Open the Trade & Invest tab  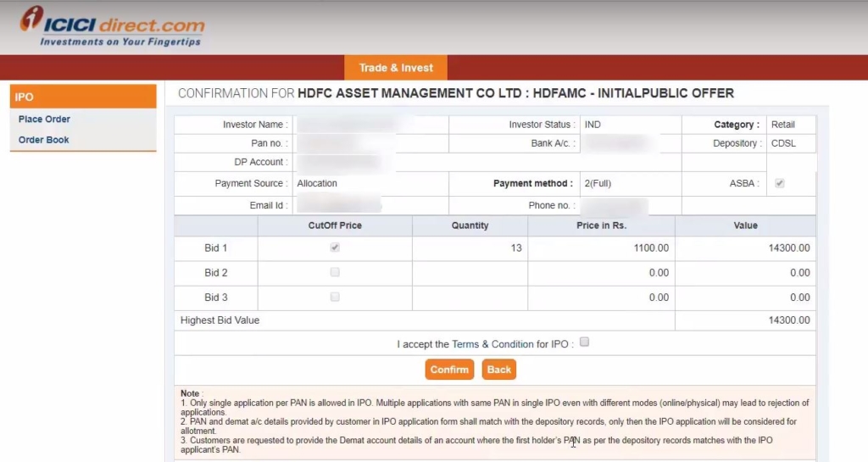[396, 68]
